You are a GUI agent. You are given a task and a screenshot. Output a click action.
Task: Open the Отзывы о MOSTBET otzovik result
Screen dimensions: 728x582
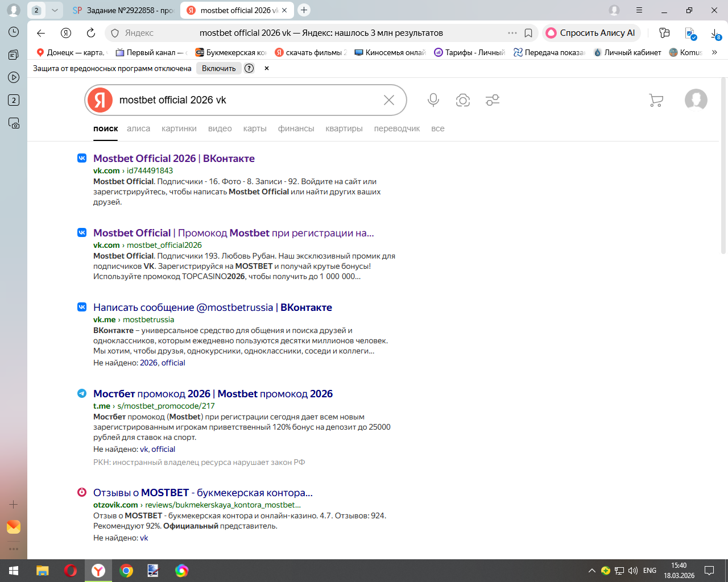click(x=203, y=493)
